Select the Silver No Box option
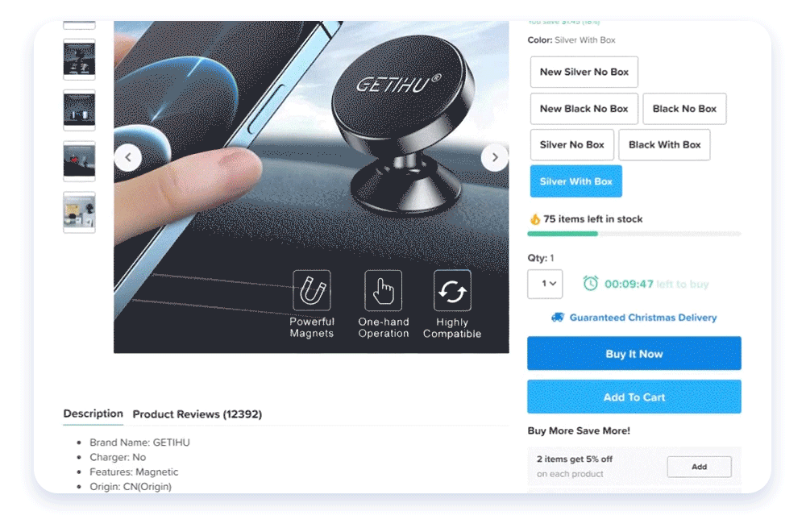806x532 pixels. [571, 145]
